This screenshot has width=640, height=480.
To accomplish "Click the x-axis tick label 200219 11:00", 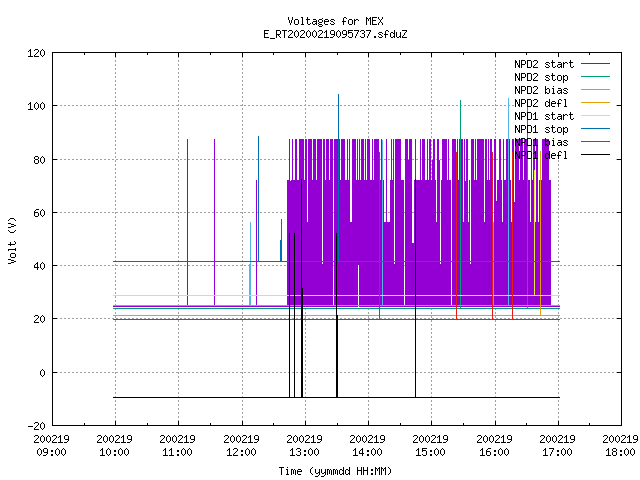I will (x=178, y=446).
